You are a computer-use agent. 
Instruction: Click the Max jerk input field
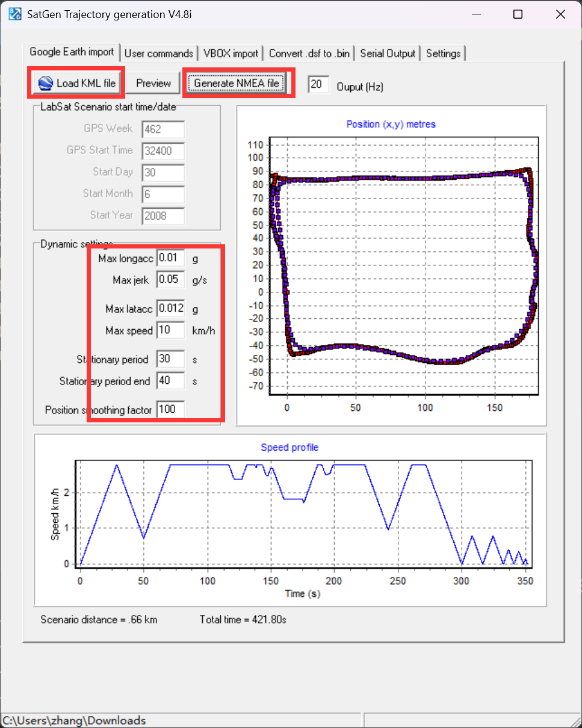(x=170, y=280)
